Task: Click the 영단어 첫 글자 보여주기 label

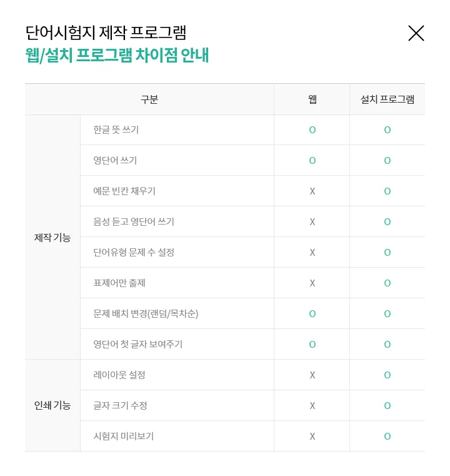Action: coord(138,345)
